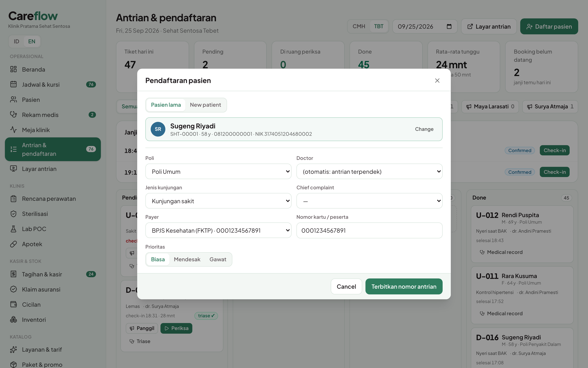
Task: Click the Pasien people icon
Action: [x=13, y=100]
